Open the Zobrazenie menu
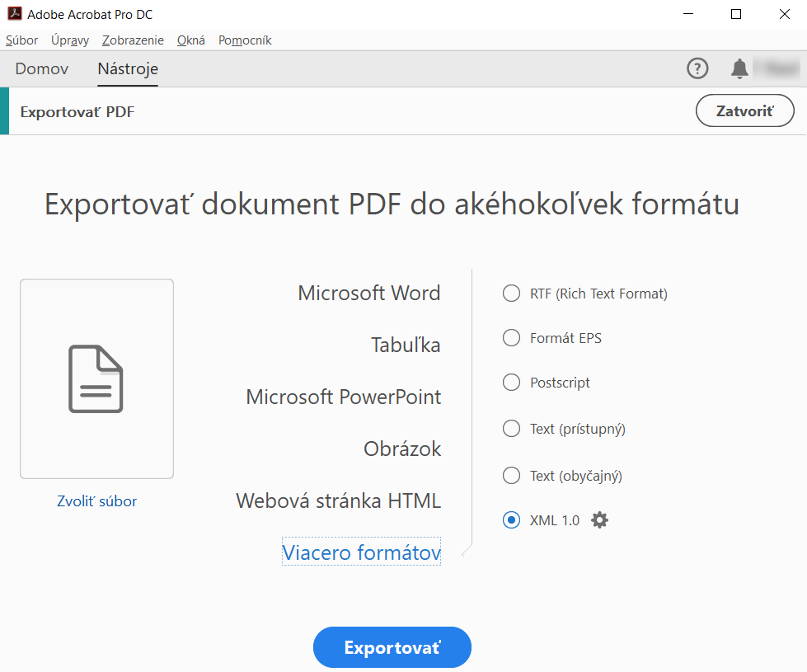The width and height of the screenshot is (807, 672). [132, 40]
